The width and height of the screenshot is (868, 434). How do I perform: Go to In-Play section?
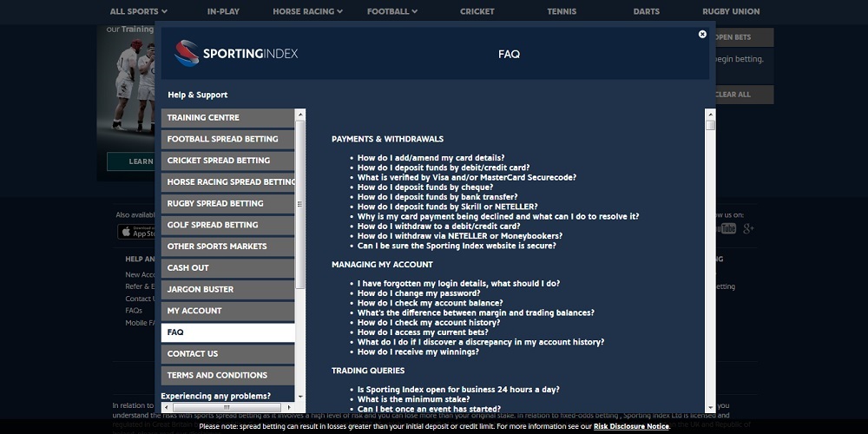pyautogui.click(x=223, y=11)
